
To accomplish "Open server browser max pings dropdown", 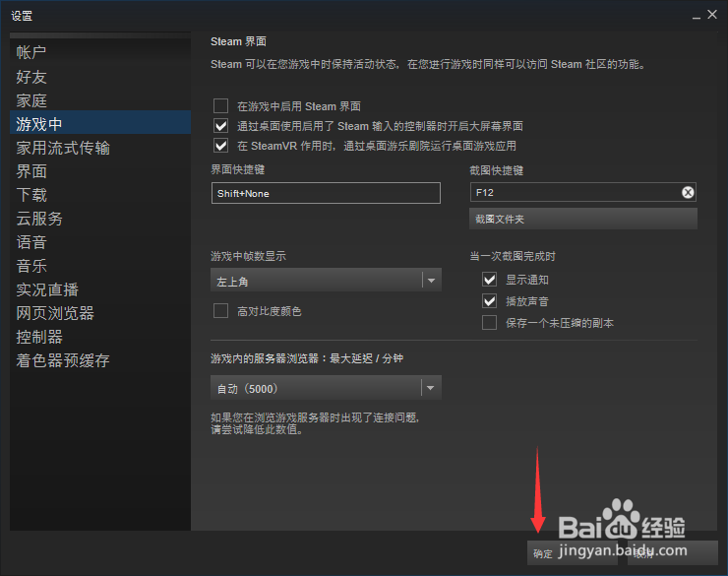I will [x=326, y=388].
